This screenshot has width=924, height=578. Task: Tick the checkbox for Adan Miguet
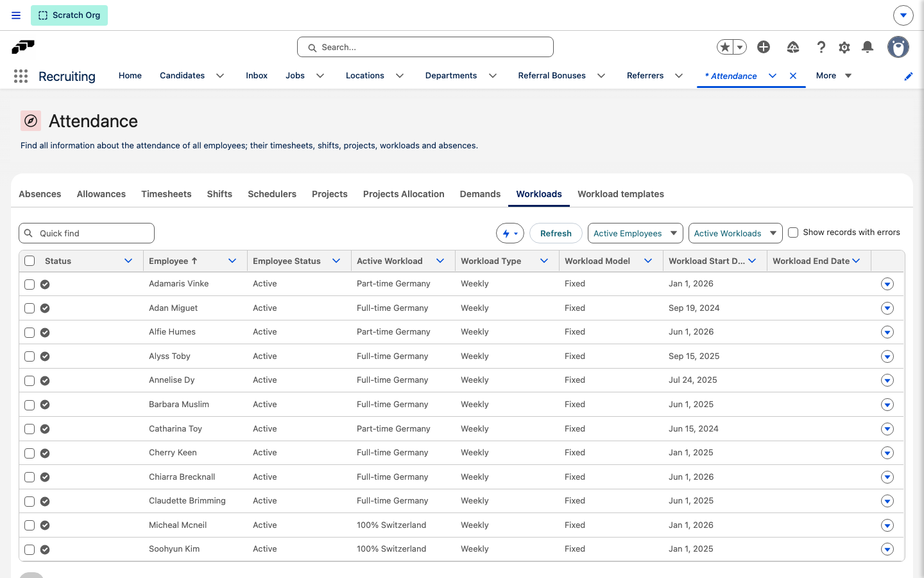tap(30, 308)
